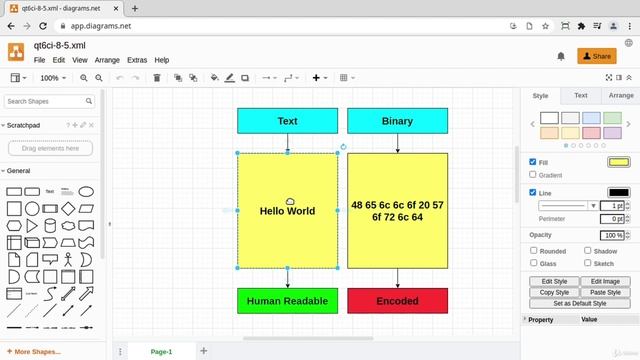Image resolution: width=640 pixels, height=360 pixels.
Task: Select the ellipse shape in General
Action: [86, 191]
